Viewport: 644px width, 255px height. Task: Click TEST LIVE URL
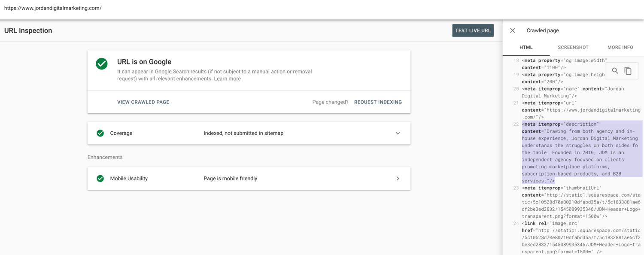coord(473,30)
